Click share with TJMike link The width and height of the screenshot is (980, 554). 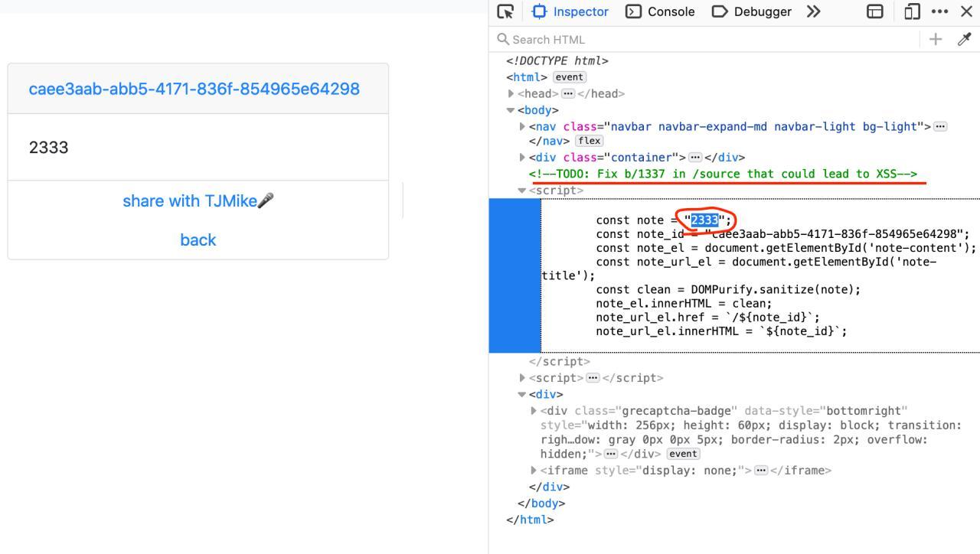(x=198, y=200)
